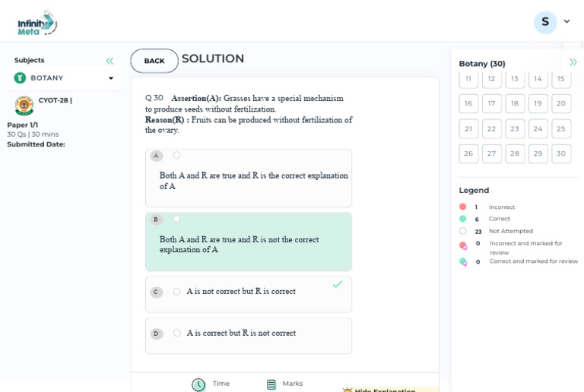584x392 pixels.
Task: Jump to question 12
Action: point(492,79)
